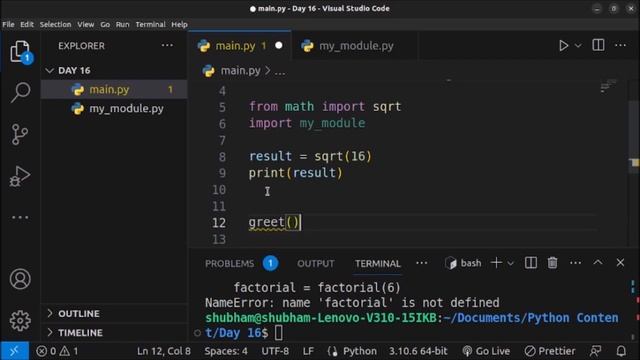Open the Explorer view in activity bar
The width and height of the screenshot is (640, 360).
point(20,51)
